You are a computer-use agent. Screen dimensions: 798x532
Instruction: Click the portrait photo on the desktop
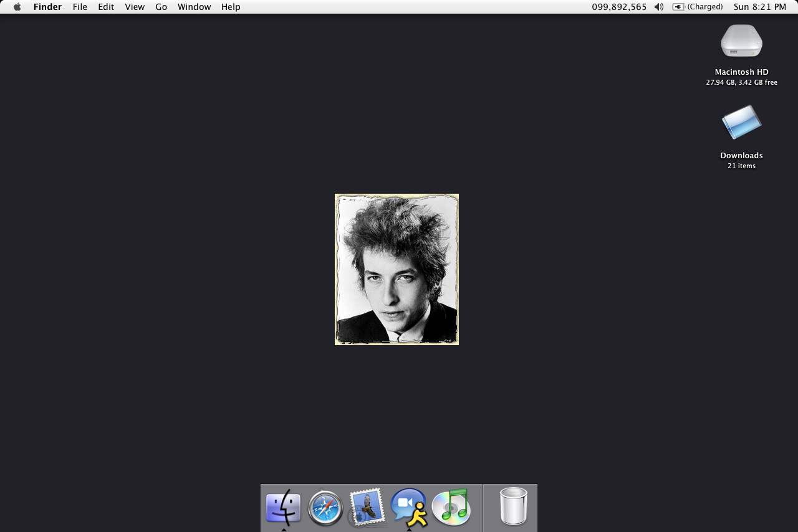(x=397, y=269)
